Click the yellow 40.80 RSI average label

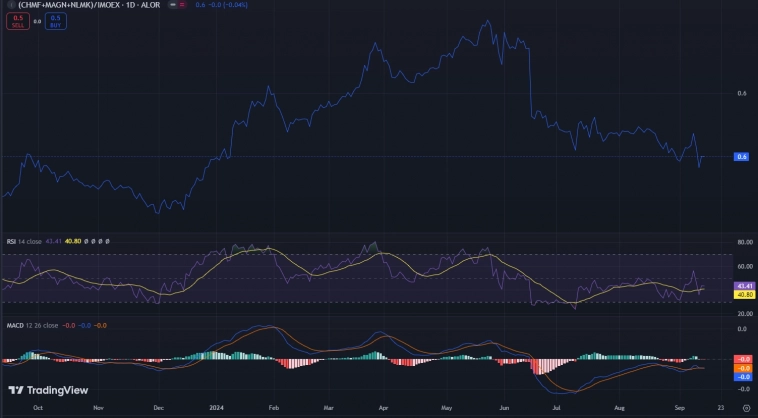[743, 295]
